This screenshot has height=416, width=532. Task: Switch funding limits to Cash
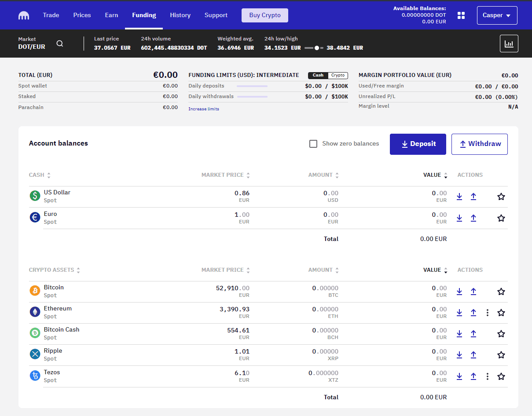pos(318,75)
